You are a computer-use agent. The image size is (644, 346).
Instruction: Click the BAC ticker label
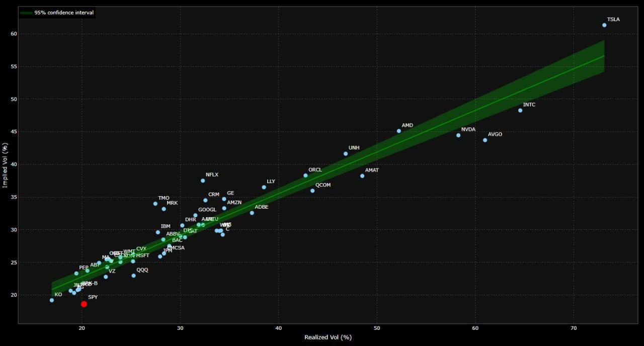(x=178, y=240)
